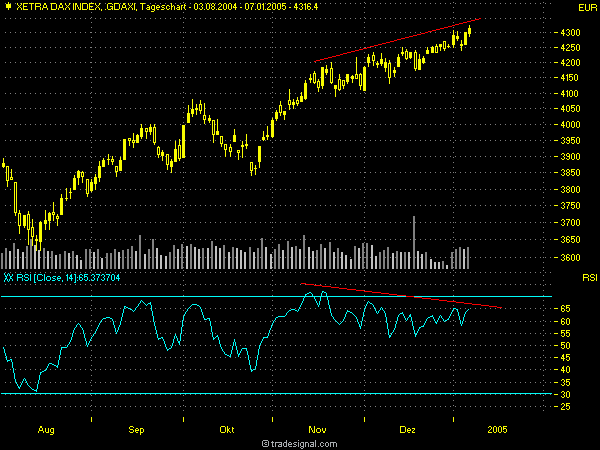
Task: Click the 4200 price axis label
Action: [570, 63]
